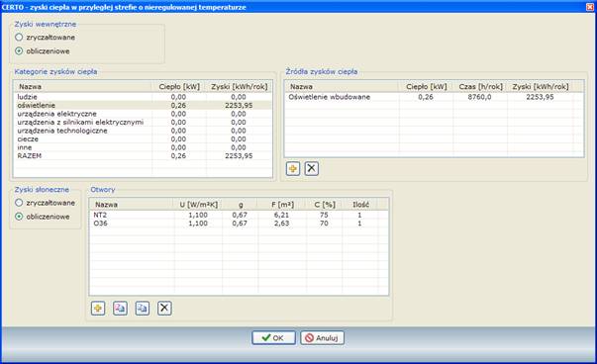597x364 pixels.
Task: Select the 'ludzie' category row
Action: click(143, 97)
